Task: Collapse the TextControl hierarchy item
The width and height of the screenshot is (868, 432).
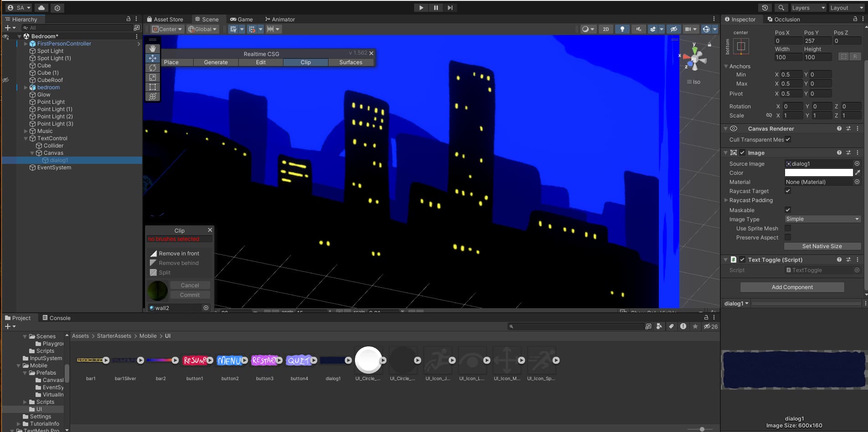Action: 26,138
